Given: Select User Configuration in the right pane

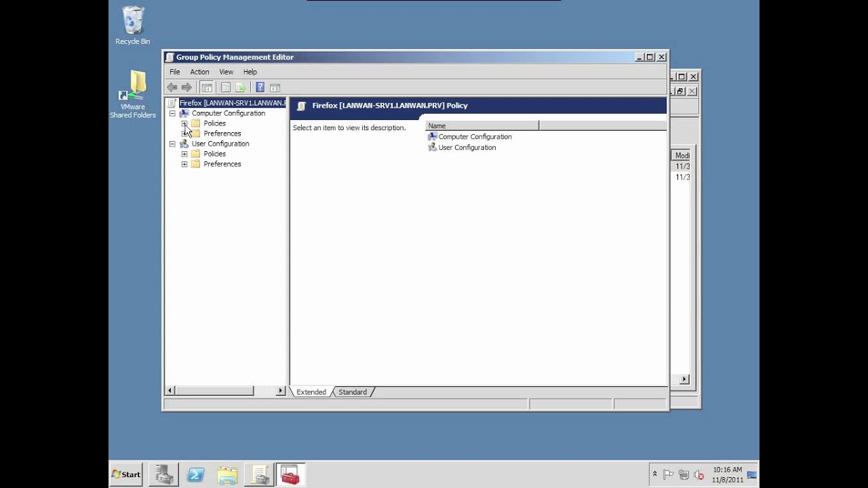Looking at the screenshot, I should click(x=467, y=147).
